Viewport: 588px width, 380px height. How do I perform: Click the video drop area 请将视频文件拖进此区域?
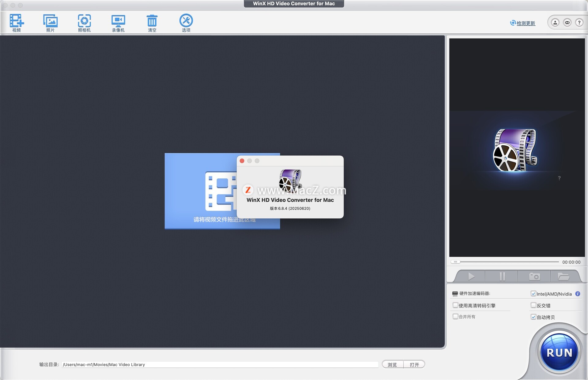pyautogui.click(x=222, y=191)
